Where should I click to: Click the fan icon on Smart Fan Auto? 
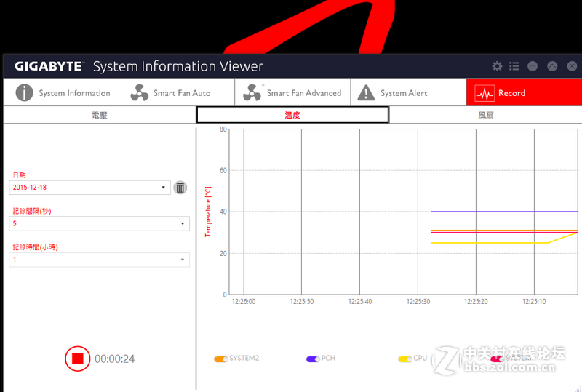coord(140,93)
